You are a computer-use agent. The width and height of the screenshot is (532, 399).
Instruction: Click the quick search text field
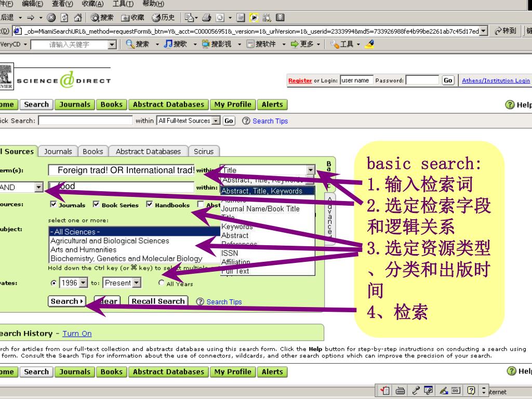85,121
